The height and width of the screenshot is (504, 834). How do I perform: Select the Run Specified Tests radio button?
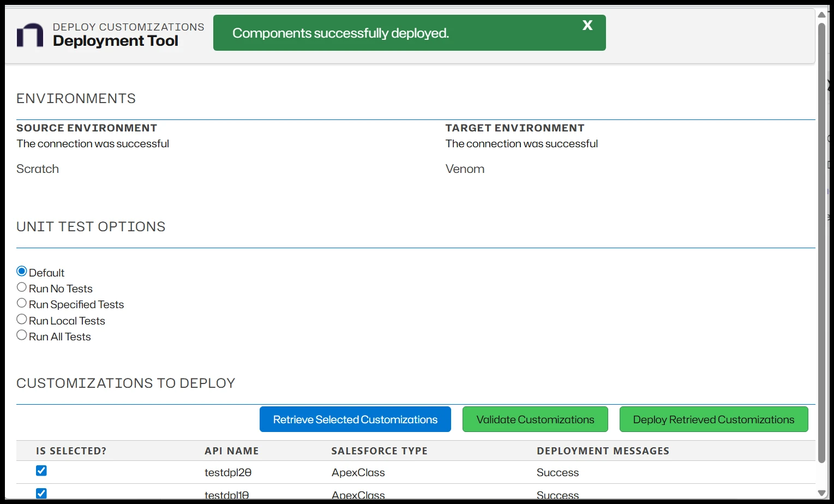coord(22,303)
